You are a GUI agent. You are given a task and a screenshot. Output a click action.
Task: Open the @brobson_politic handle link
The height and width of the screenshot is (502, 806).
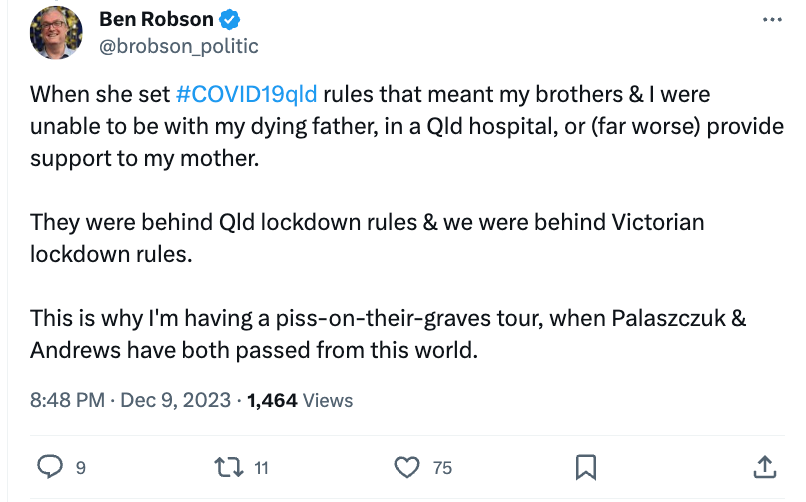pyautogui.click(x=179, y=46)
